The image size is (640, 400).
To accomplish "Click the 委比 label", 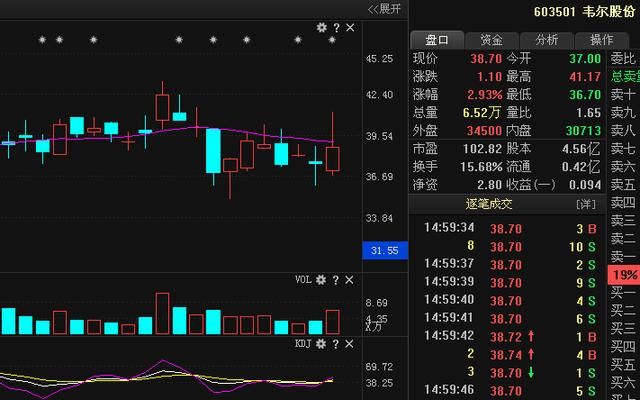I will click(x=623, y=58).
